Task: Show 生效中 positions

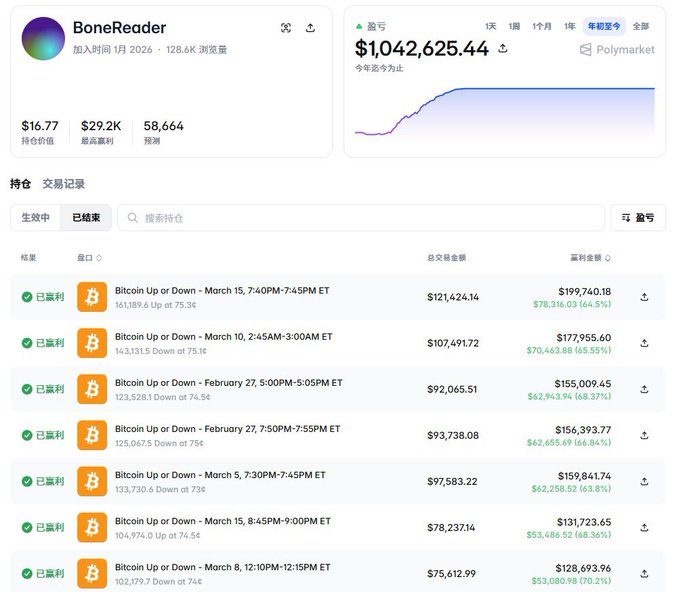Action: [36, 217]
